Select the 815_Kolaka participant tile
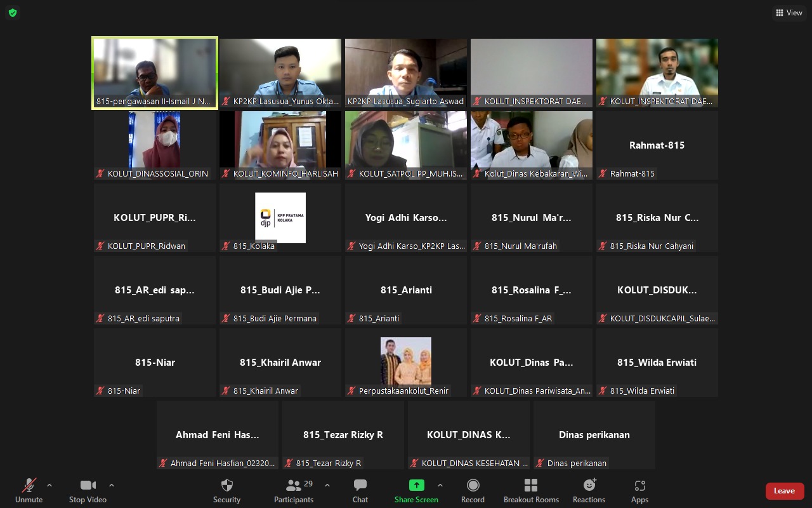 (280, 218)
